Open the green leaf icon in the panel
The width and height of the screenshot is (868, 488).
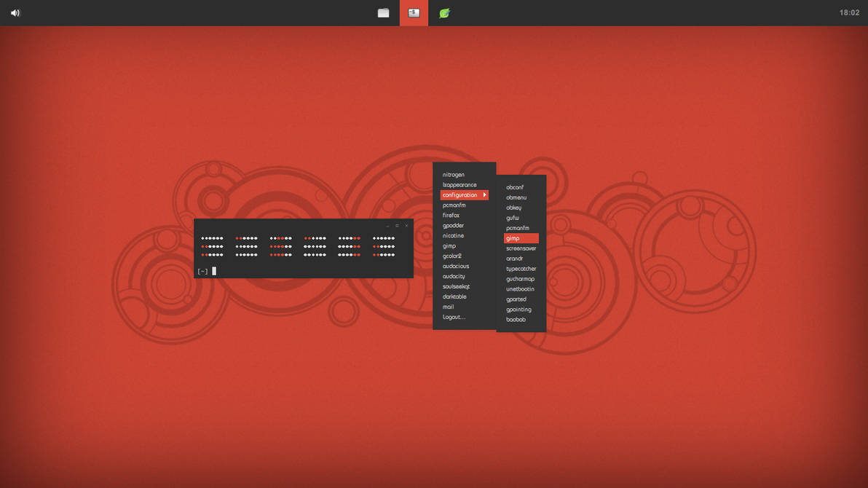point(443,12)
